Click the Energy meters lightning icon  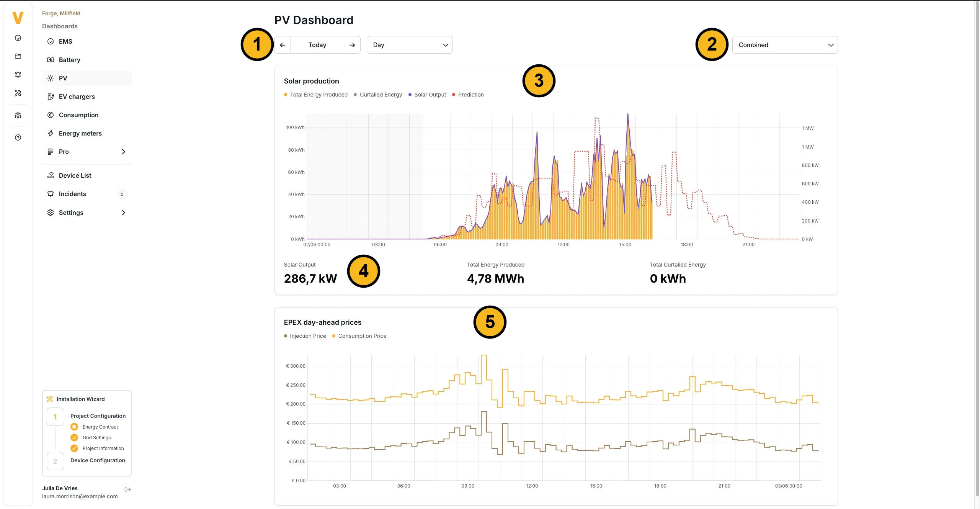51,133
